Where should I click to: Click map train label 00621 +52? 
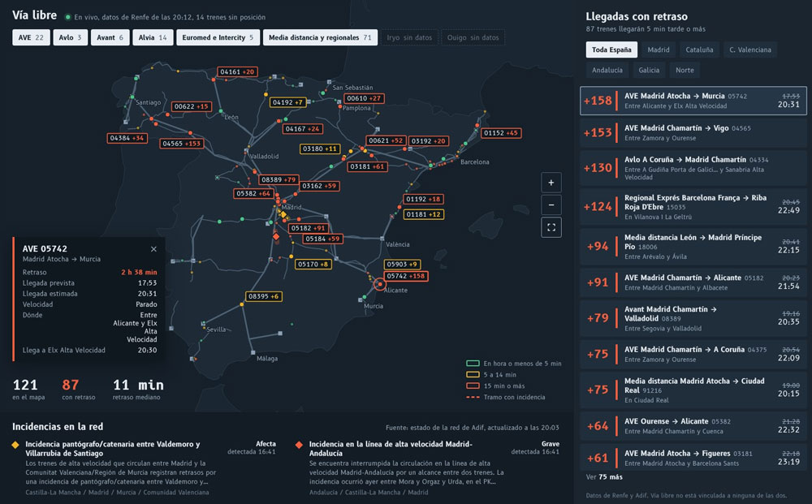tap(386, 140)
